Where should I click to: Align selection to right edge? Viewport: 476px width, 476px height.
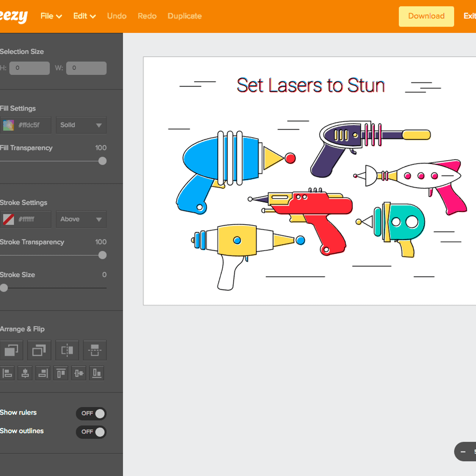point(43,373)
